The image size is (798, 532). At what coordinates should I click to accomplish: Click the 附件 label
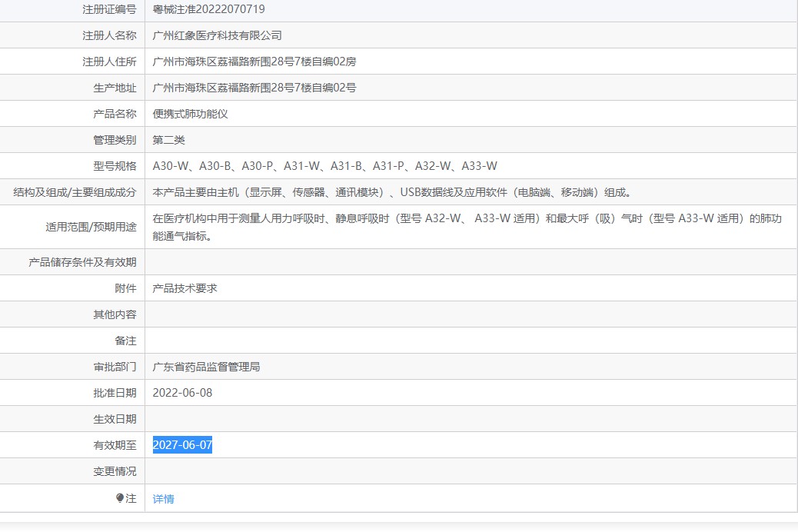126,288
